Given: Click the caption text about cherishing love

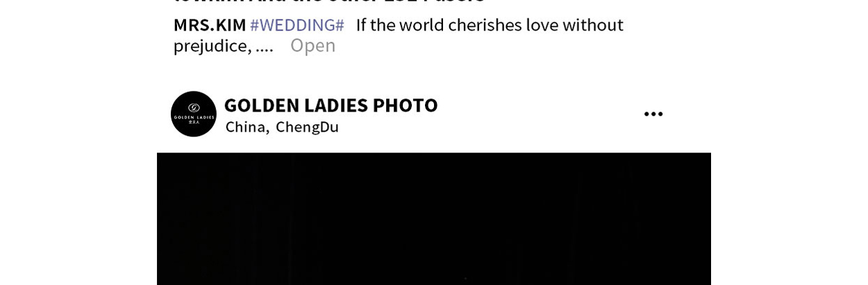Looking at the screenshot, I should tap(490, 25).
